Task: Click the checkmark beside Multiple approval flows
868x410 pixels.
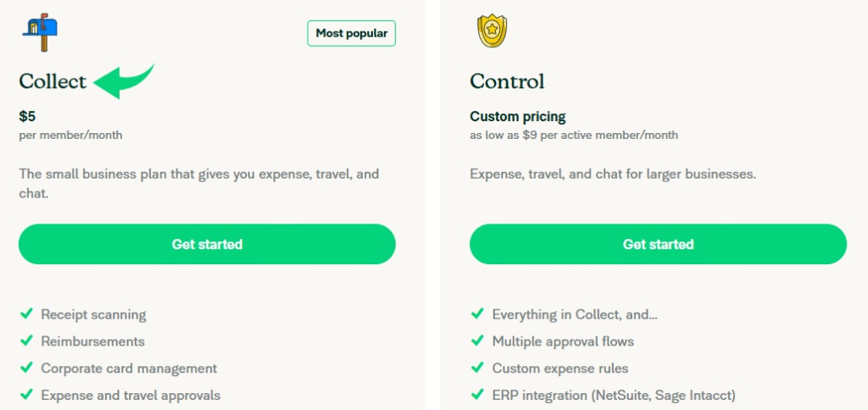Action: [x=477, y=341]
